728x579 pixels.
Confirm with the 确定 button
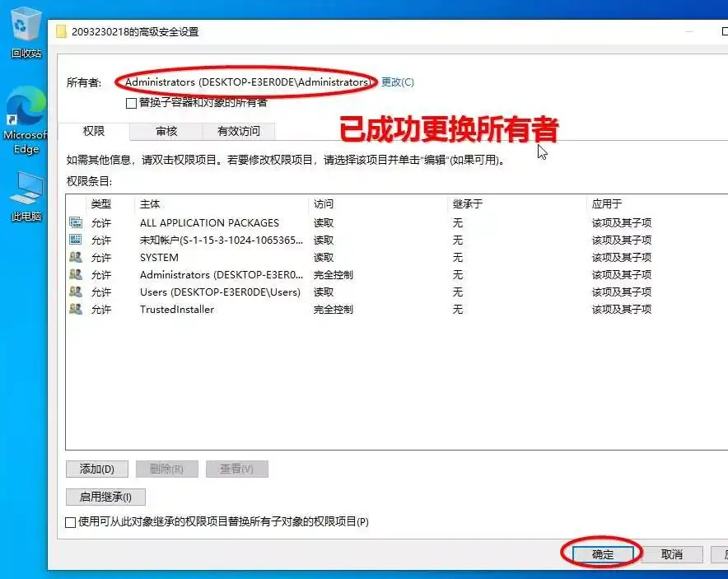click(603, 554)
